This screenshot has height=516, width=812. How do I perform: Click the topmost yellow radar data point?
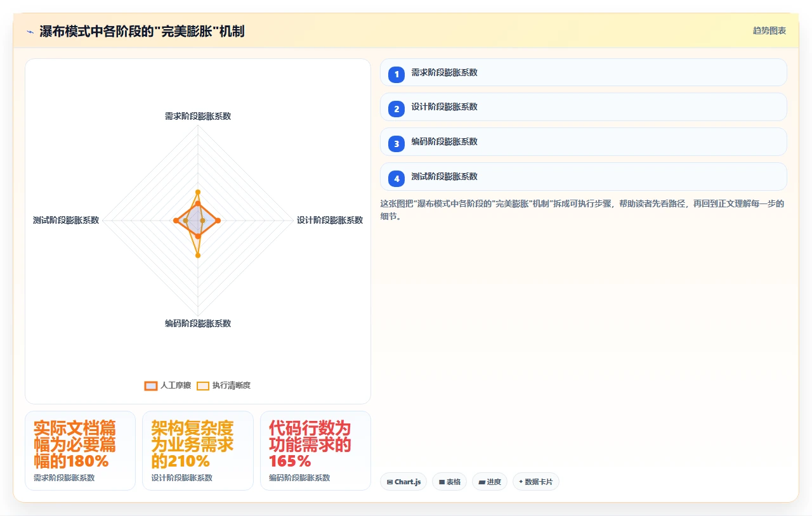(198, 191)
